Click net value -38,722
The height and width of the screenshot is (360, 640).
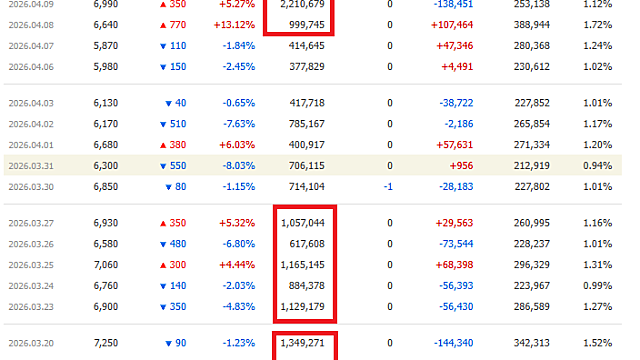click(x=456, y=103)
